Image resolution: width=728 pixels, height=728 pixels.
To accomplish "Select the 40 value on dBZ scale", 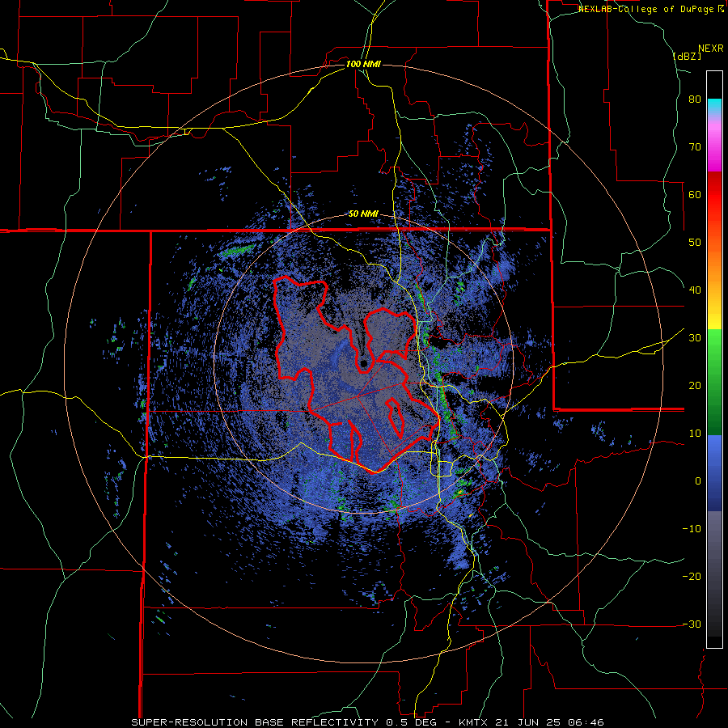I will coord(695,290).
